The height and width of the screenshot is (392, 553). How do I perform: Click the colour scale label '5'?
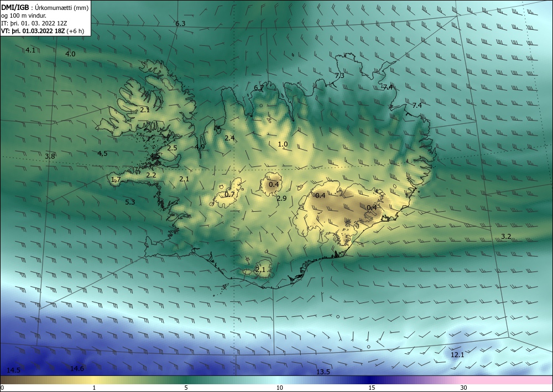pyautogui.click(x=186, y=388)
